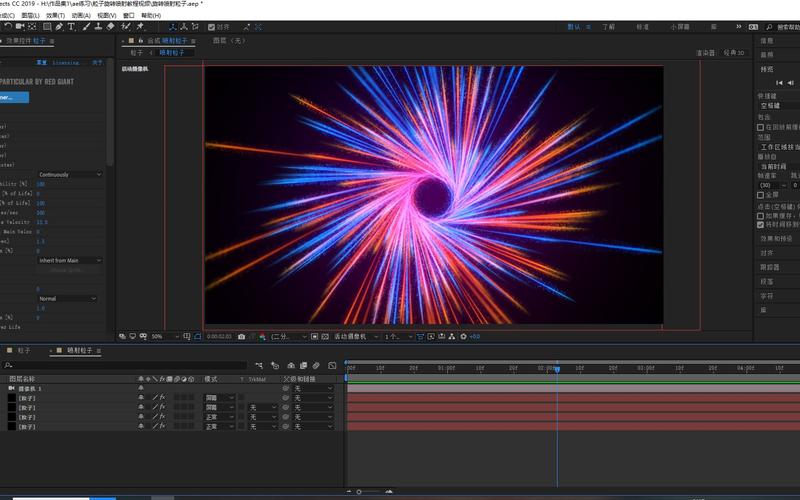Select the Rectangle shape tool
The width and height of the screenshot is (800, 500).
tap(45, 27)
